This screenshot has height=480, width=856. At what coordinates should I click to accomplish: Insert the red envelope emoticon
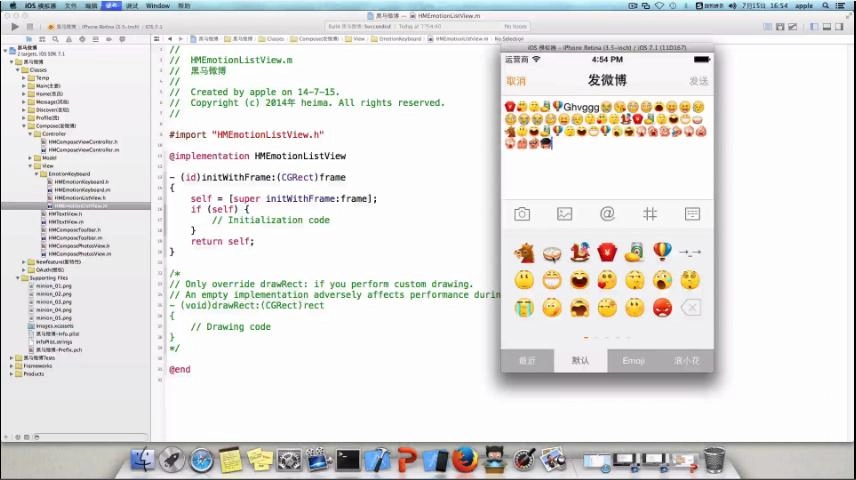click(607, 252)
